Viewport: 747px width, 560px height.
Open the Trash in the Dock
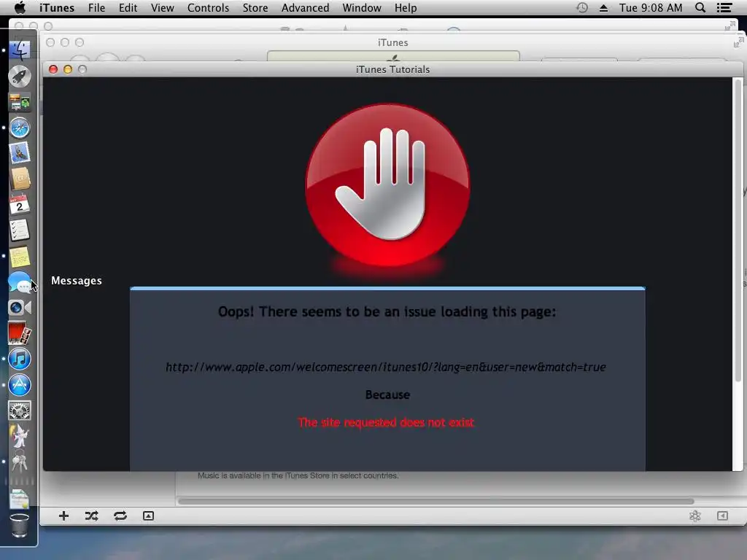tap(20, 525)
